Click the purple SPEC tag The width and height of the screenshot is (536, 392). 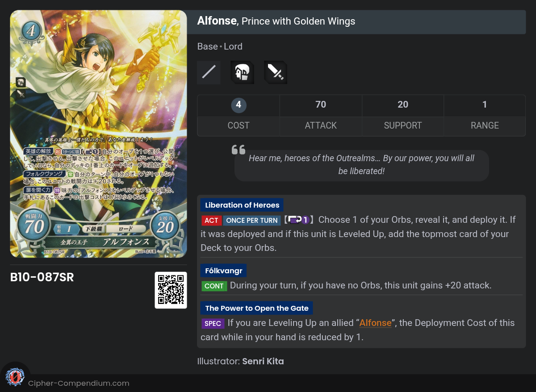pyautogui.click(x=213, y=323)
